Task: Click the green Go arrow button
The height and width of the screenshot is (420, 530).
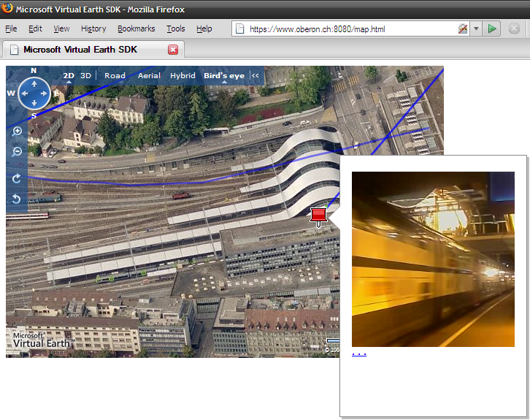Action: tap(492, 28)
